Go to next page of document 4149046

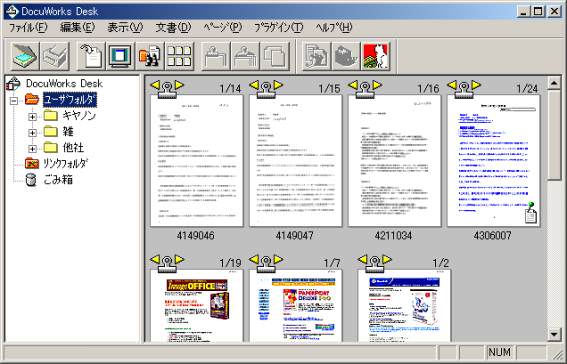179,85
